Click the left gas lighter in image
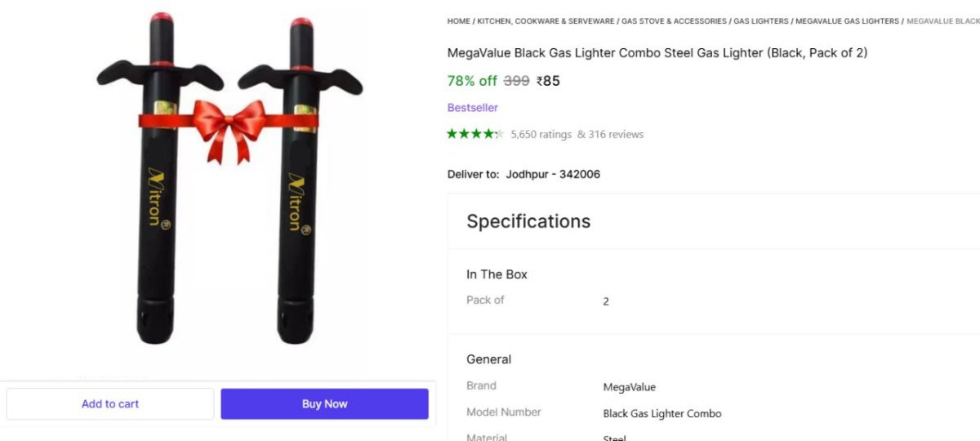 [x=157, y=245]
